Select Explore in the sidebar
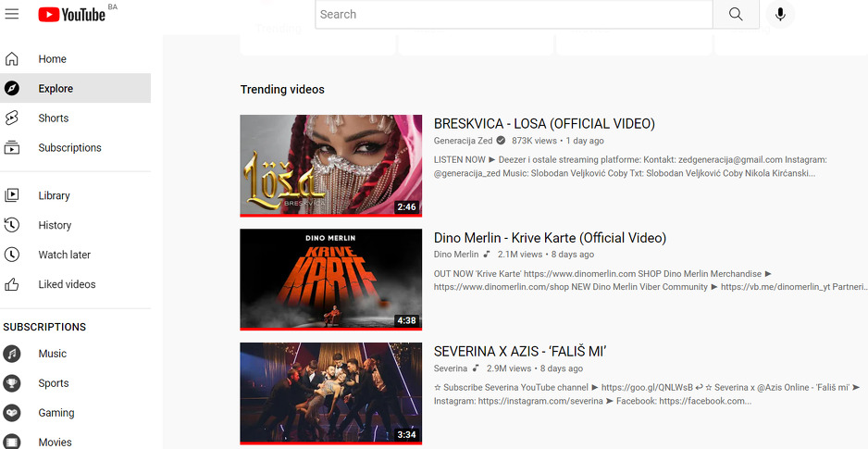The height and width of the screenshot is (449, 868). click(56, 89)
